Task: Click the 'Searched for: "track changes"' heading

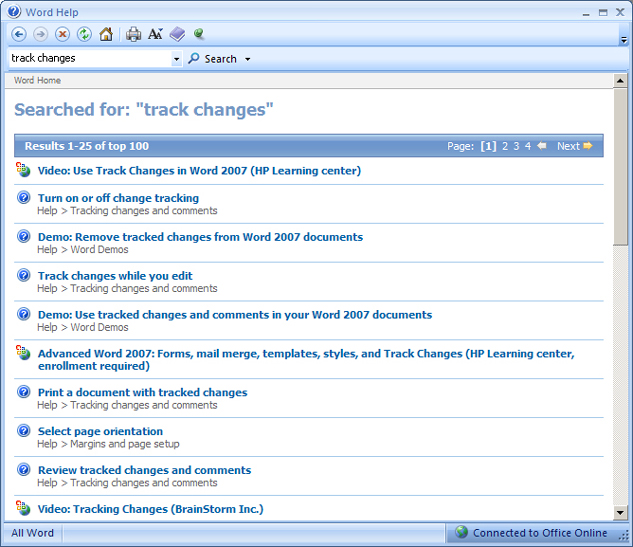Action: tap(144, 110)
